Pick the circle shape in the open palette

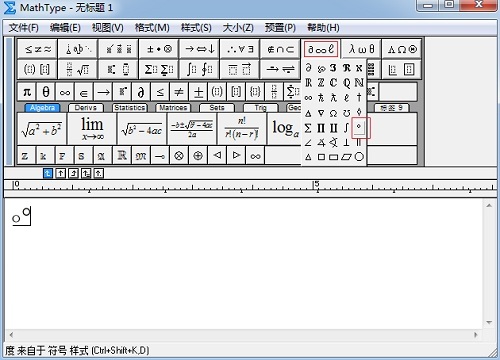pos(359,157)
